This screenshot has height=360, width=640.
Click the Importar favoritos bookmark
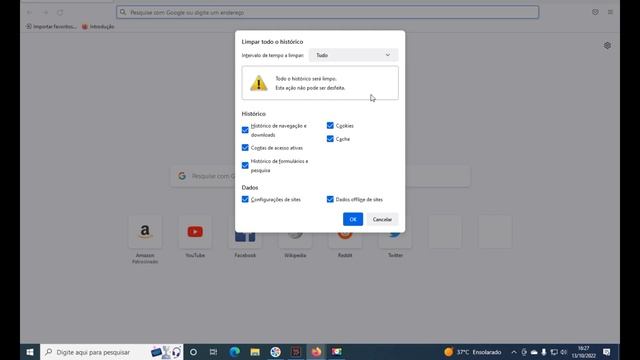51,27
